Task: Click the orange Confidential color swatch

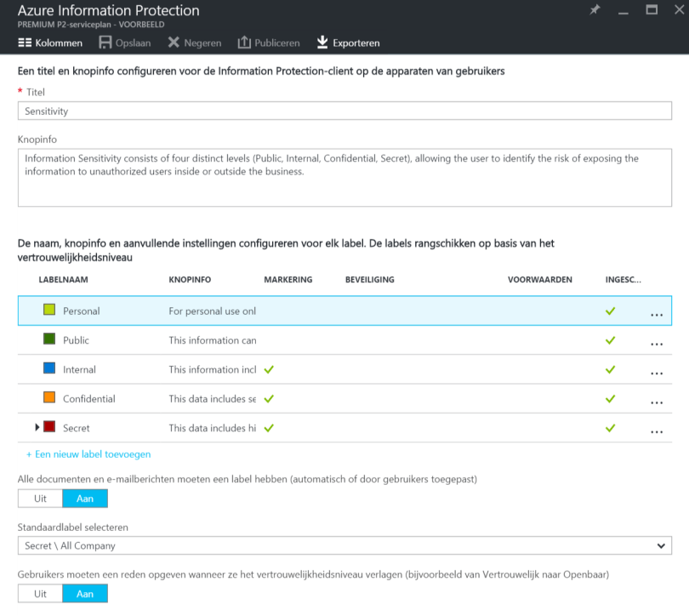Action: [49, 398]
